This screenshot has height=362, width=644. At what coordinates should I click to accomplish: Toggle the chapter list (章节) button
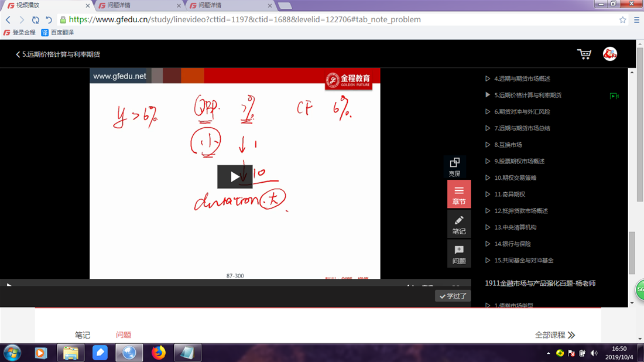[459, 194]
